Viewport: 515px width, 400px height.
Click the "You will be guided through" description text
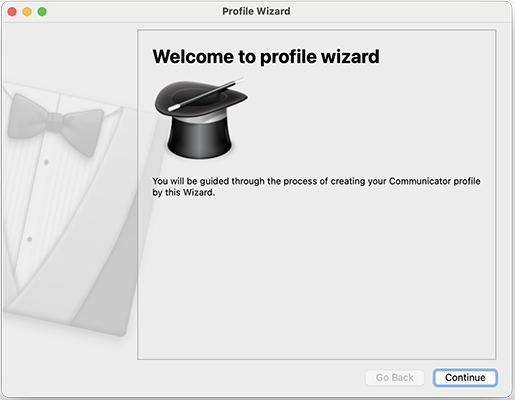coord(316,187)
